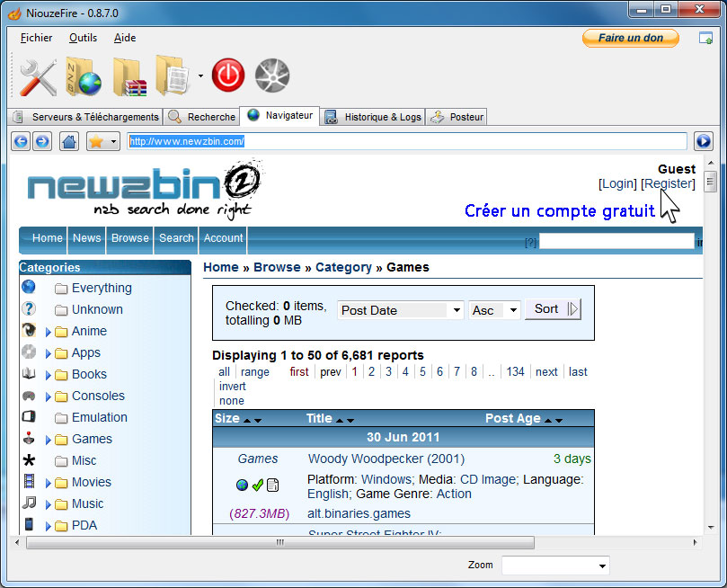Screen dimensions: 727x588
Task: Click the vertical scrollbar thumb
Action: 710,182
